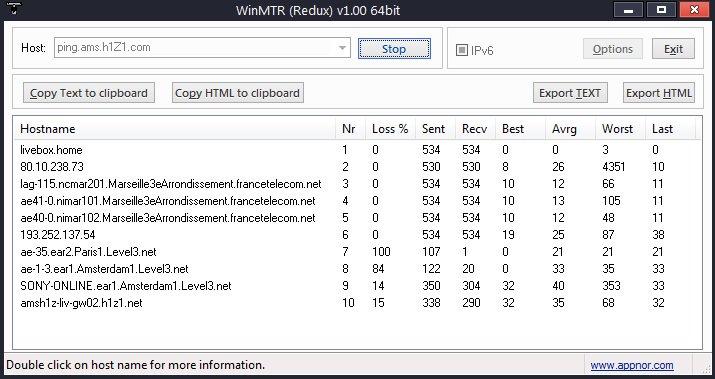This screenshot has height=379, width=715.
Task: Click the Recv column header
Action: pos(475,129)
